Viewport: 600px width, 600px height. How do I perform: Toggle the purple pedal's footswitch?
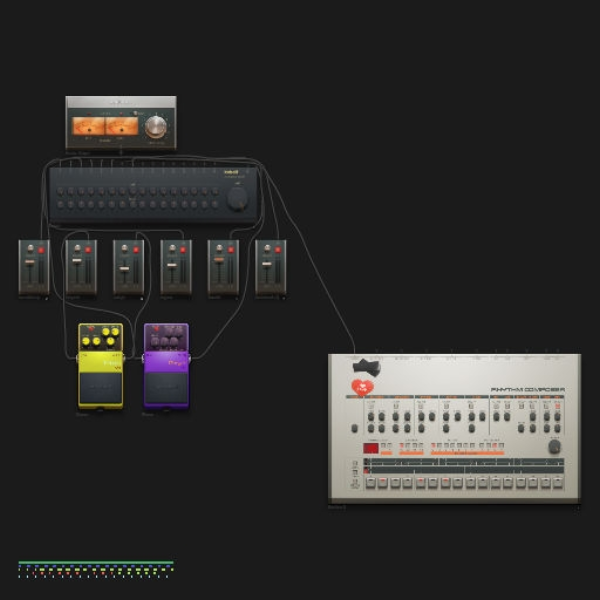pyautogui.click(x=166, y=387)
